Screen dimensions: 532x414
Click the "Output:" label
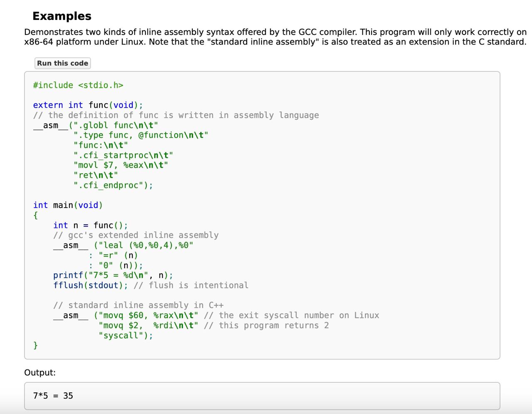click(40, 372)
